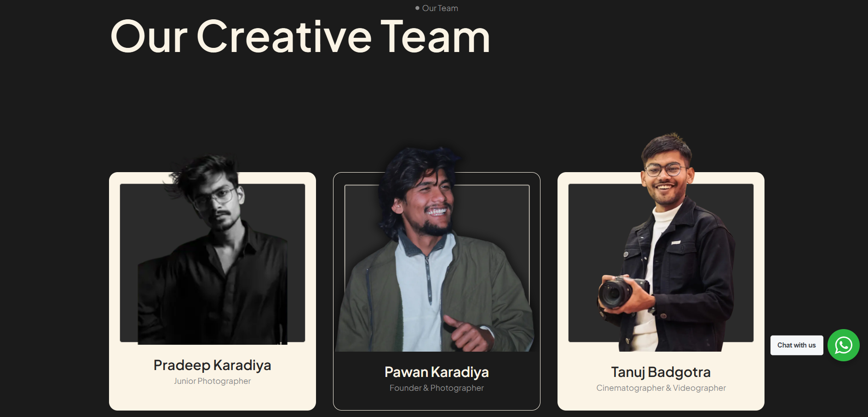868x417 pixels.
Task: Select Tanuj Badgotra's portrait photo
Action: click(x=666, y=242)
